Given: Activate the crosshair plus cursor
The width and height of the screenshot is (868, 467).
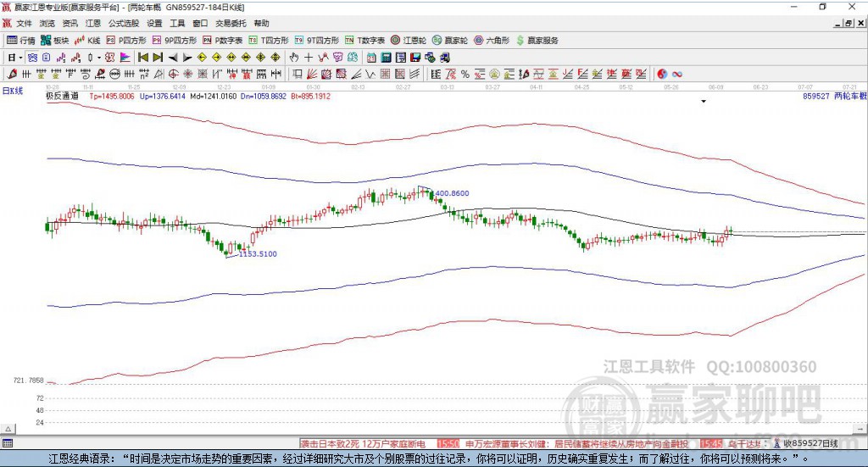Looking at the screenshot, I should point(309,58).
